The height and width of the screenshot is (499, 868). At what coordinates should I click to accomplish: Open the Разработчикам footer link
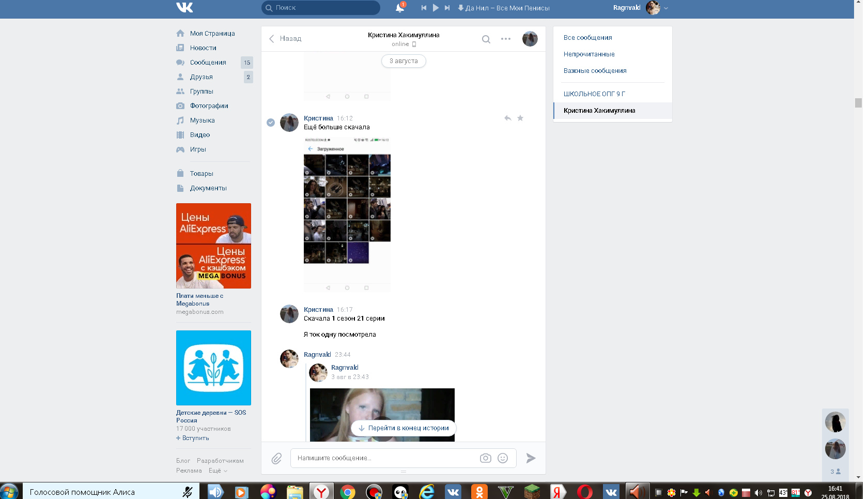click(220, 461)
